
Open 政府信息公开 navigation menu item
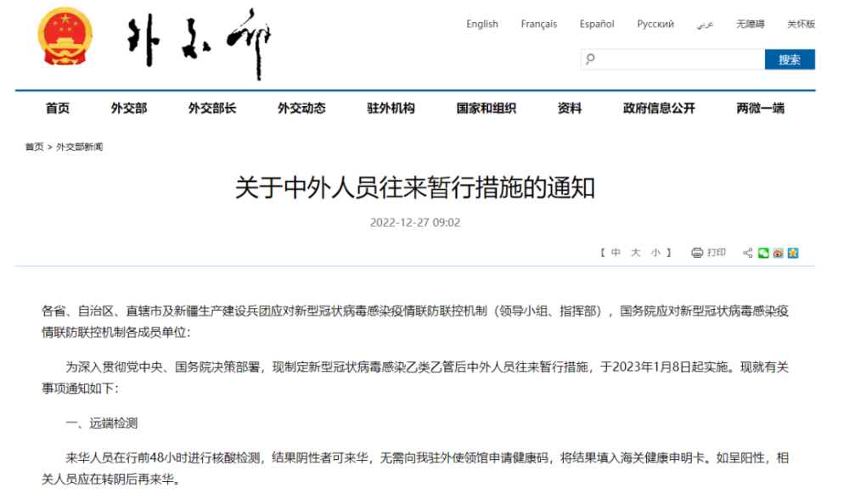point(659,109)
